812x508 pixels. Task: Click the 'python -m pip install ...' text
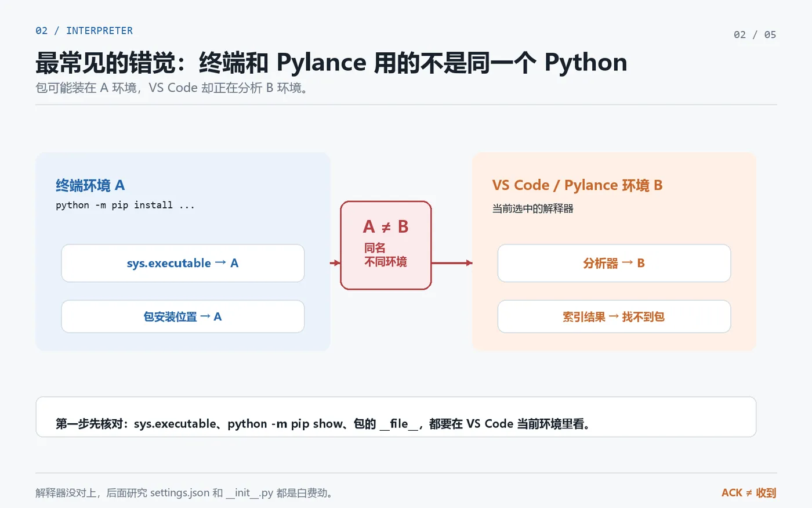pos(125,205)
